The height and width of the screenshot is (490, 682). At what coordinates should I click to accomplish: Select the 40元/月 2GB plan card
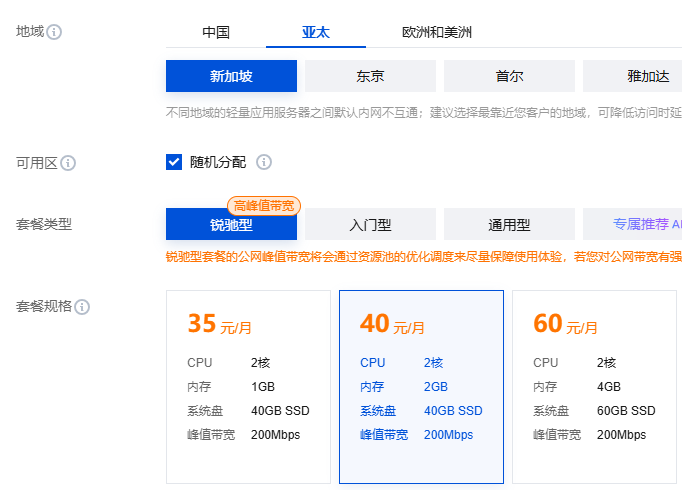pos(421,387)
